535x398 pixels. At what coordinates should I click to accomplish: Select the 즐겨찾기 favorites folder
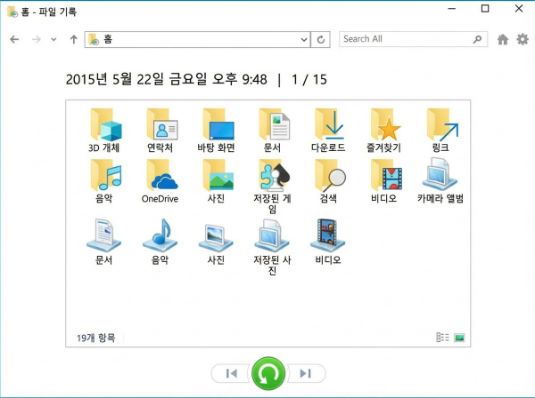[384, 130]
